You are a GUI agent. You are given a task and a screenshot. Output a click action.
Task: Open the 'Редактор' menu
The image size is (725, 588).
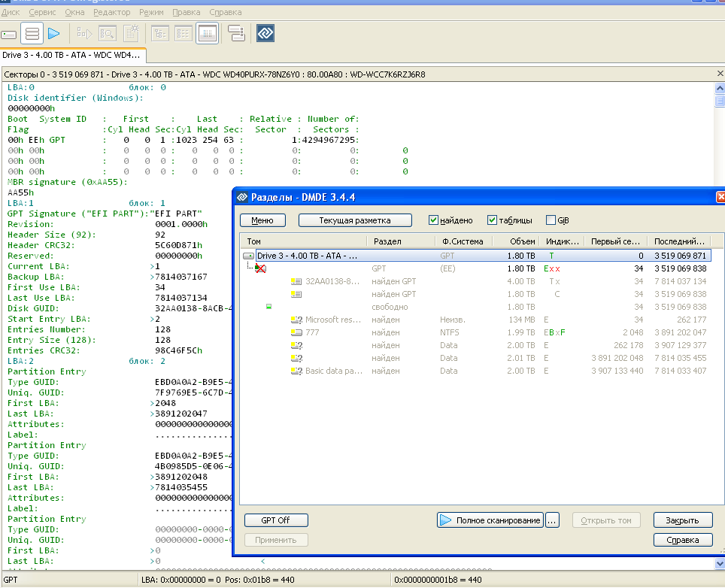111,13
